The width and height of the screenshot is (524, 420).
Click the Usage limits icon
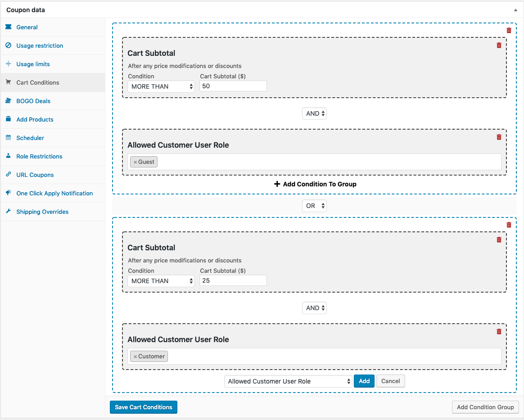[9, 63]
